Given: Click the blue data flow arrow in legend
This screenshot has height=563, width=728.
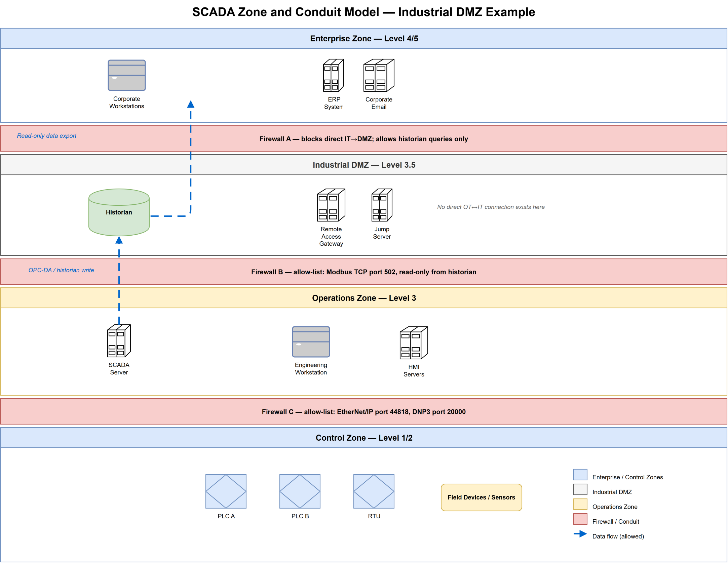Looking at the screenshot, I should 580,534.
